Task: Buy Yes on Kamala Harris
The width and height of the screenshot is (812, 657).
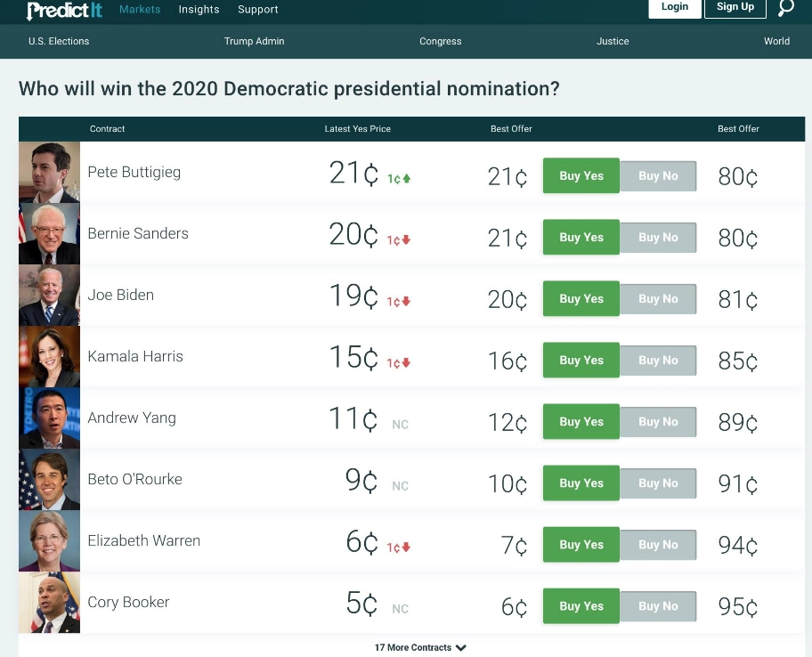Action: point(581,360)
